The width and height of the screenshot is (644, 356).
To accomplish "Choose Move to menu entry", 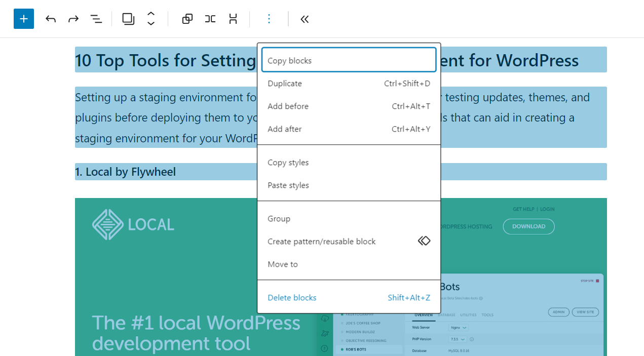I will coord(349,264).
